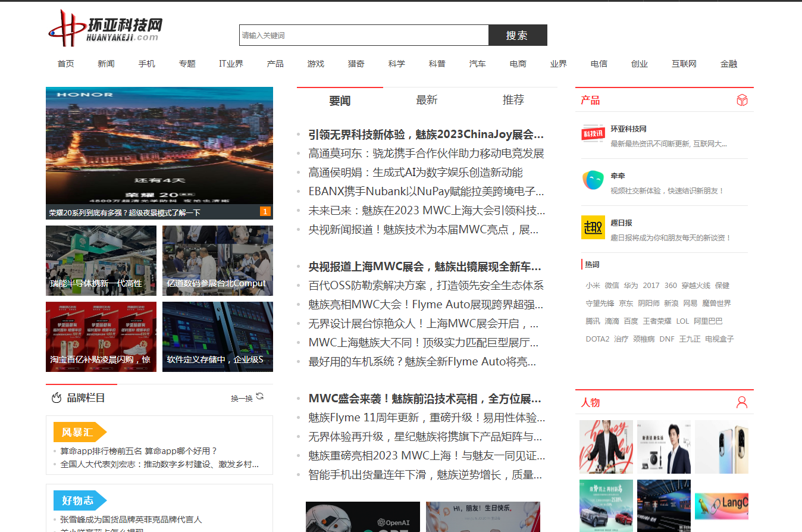Go to IT业界 navigation item
Screen dimensions: 802x532
click(231, 64)
